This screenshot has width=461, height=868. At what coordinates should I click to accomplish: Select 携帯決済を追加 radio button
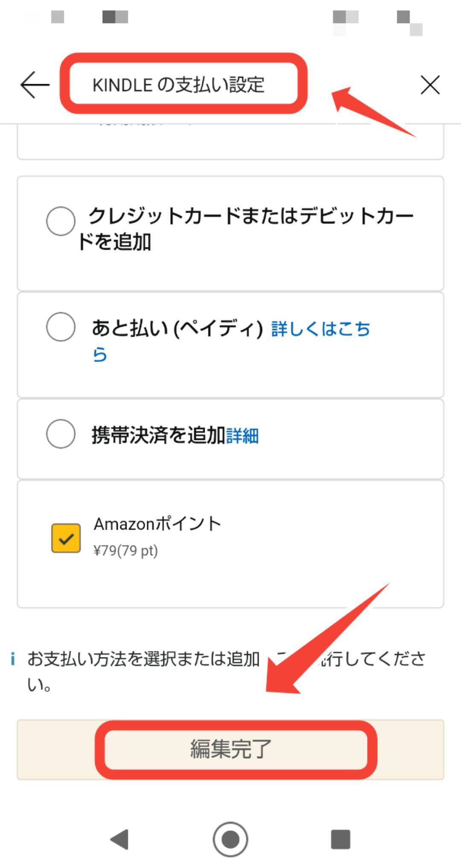(61, 434)
